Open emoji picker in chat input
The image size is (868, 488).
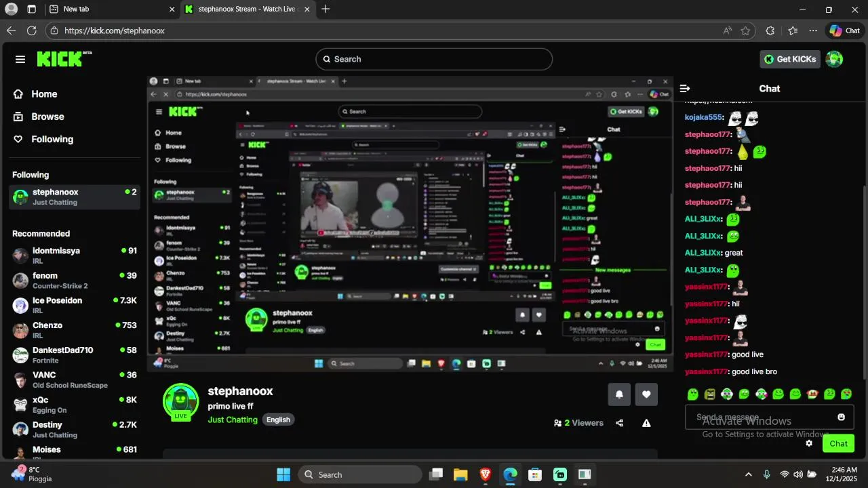[x=842, y=417]
